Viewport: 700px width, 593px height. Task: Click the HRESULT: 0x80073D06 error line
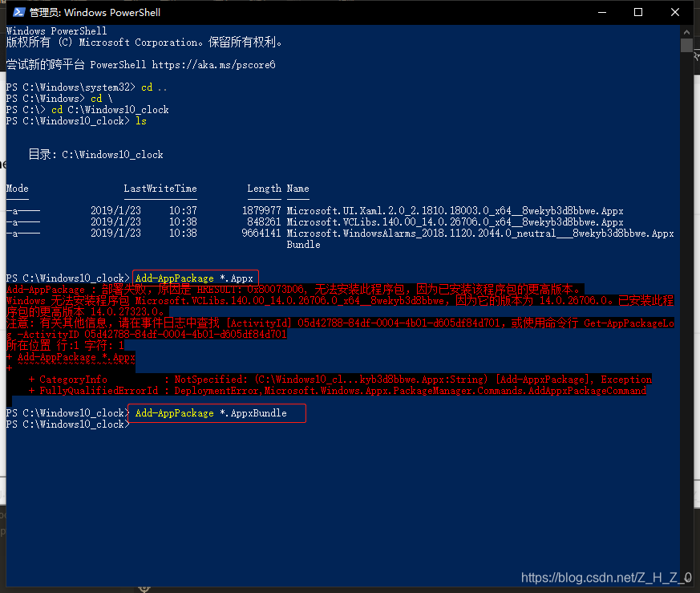[x=295, y=289]
